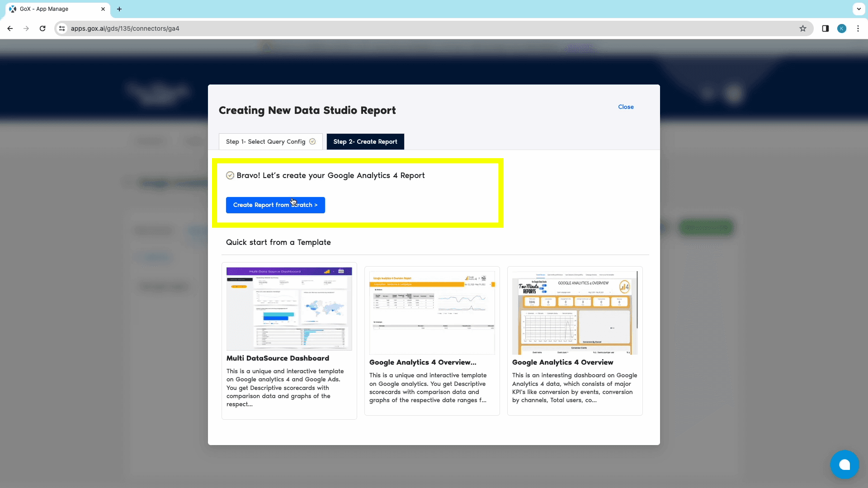The height and width of the screenshot is (488, 868).
Task: Click 'Quick start from a Template' heading
Action: (x=278, y=243)
